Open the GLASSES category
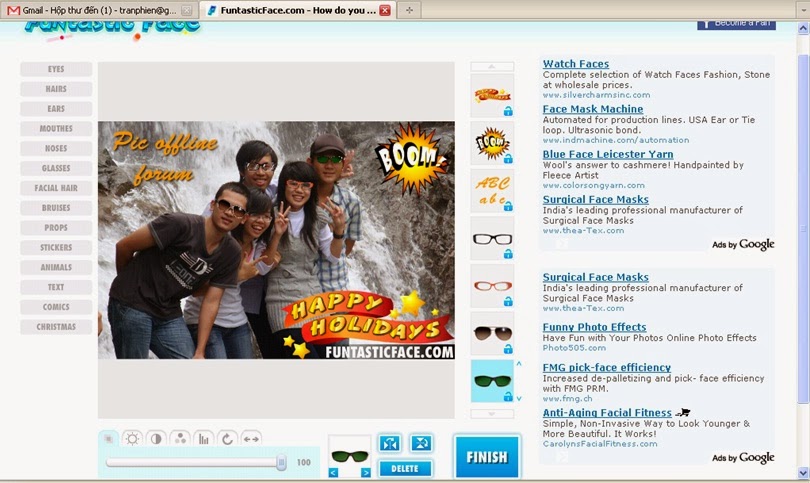The width and height of the screenshot is (810, 483). click(x=56, y=168)
